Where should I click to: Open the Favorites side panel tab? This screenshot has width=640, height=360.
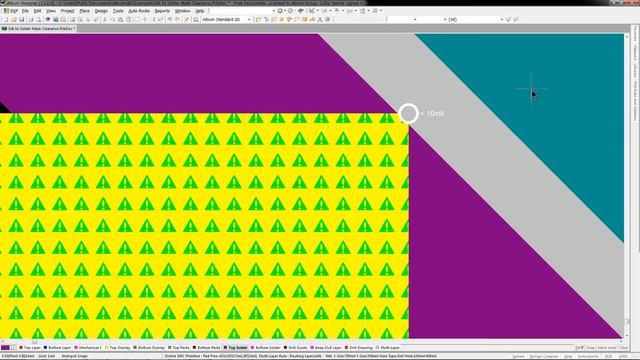635,34
